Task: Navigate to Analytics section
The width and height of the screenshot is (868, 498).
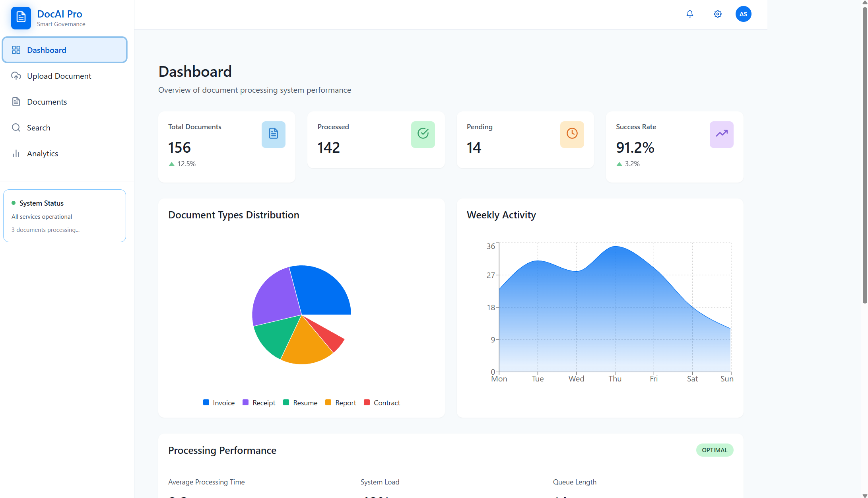Action: click(42, 154)
